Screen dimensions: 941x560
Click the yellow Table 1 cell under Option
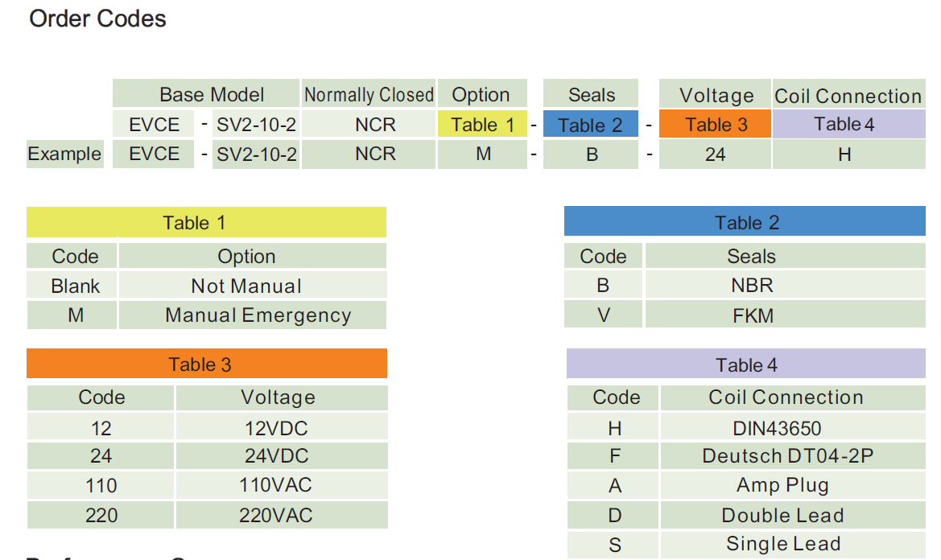(x=482, y=125)
